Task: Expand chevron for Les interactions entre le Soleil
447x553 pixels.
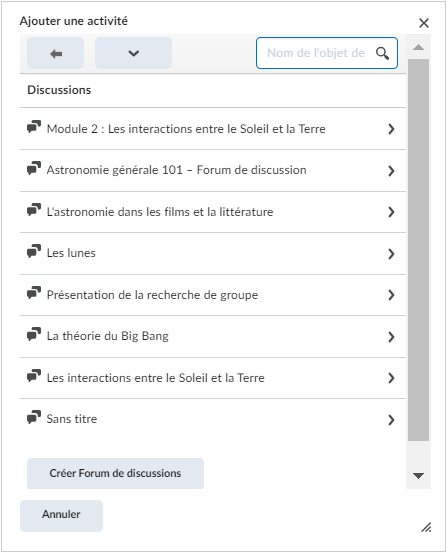Action: [x=391, y=378]
